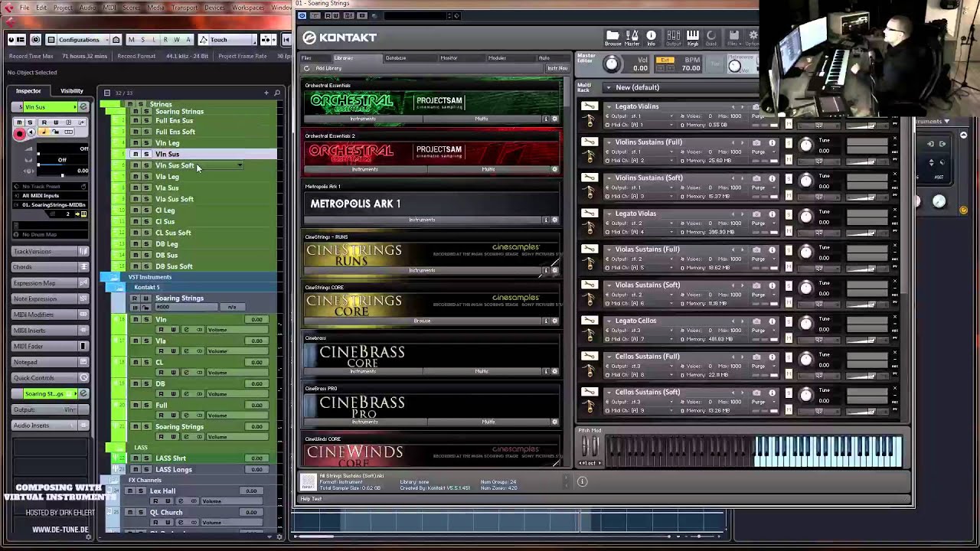This screenshot has width=980, height=551.
Task: Adjust Tune knob for Violins Sustains (Full)
Action: [x=805, y=145]
